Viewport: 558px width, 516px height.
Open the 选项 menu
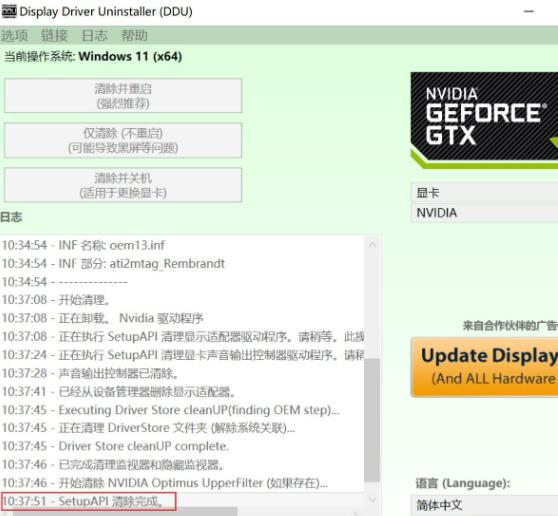[14, 36]
